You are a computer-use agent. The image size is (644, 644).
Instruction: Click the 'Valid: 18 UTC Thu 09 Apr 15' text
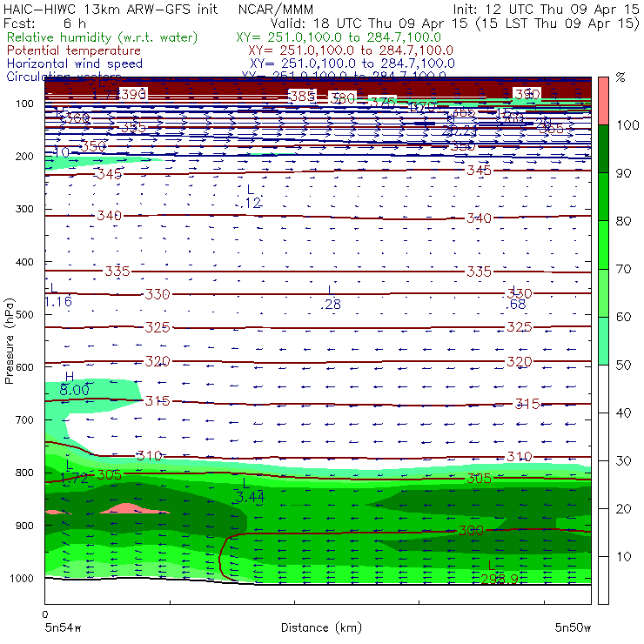(368, 23)
